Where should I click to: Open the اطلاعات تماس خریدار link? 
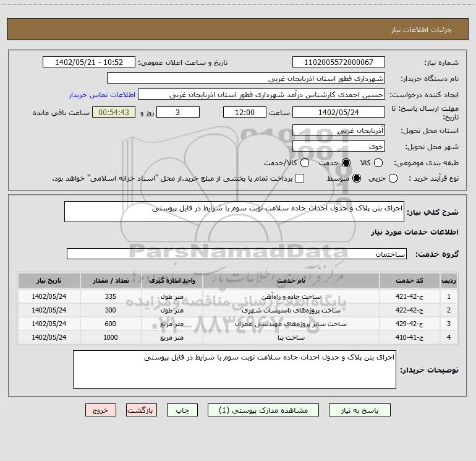(102, 95)
